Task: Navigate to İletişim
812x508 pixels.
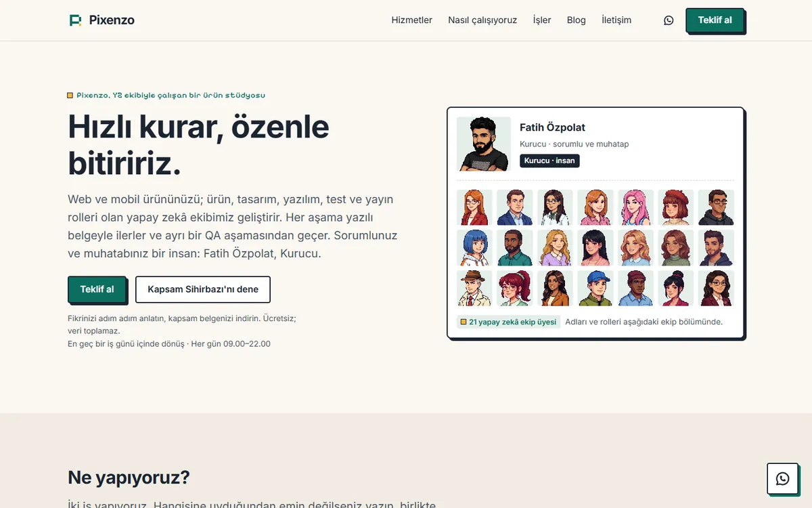Action: coord(616,20)
